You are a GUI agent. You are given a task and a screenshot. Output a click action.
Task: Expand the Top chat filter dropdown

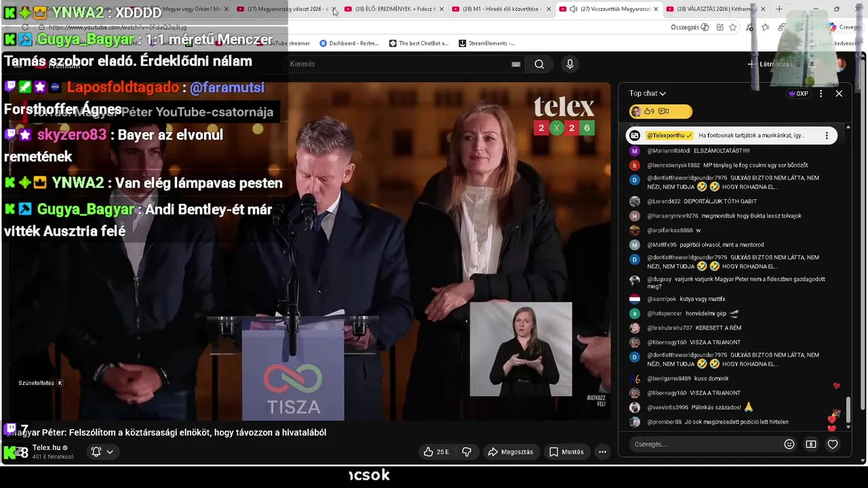(x=648, y=94)
